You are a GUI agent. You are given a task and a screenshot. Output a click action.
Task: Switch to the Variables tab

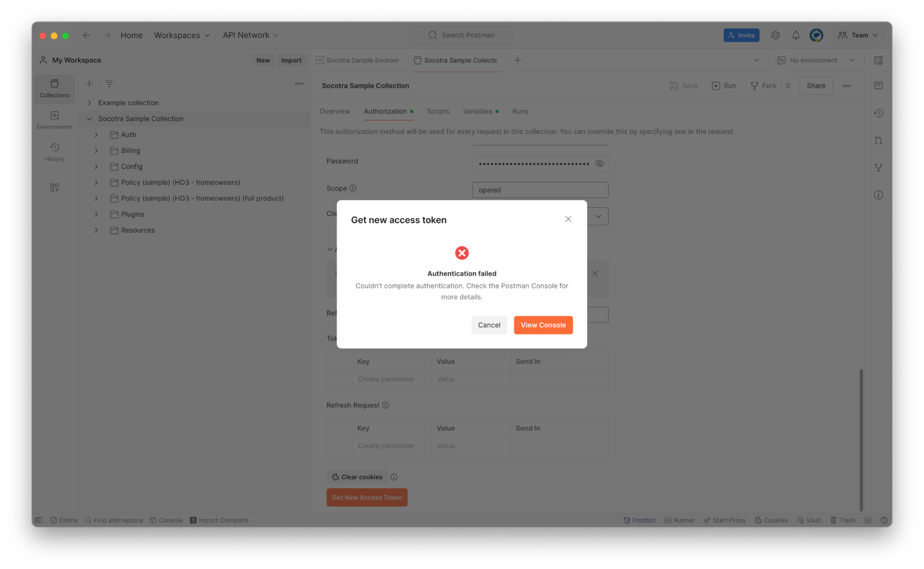477,111
